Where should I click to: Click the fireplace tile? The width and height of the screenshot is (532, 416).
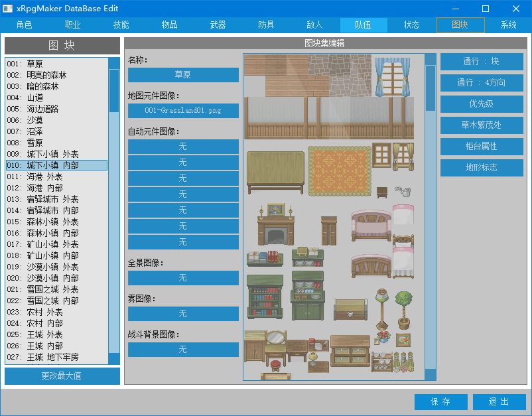click(275, 226)
